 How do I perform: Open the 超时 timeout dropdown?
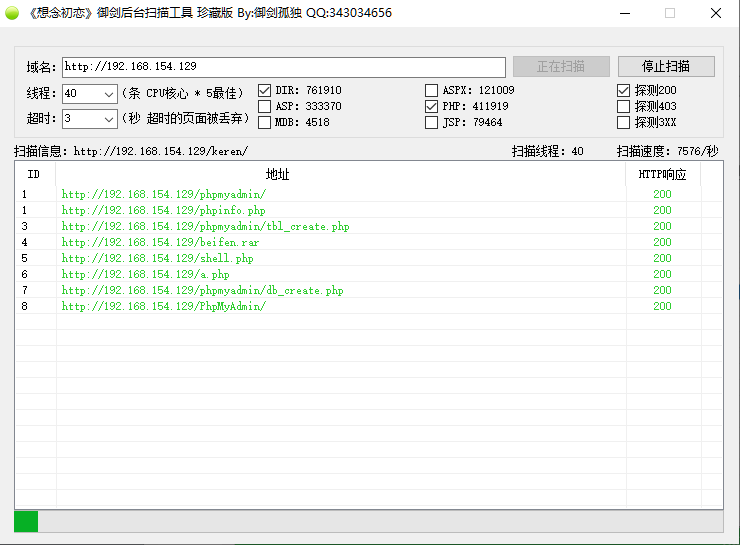pos(109,119)
